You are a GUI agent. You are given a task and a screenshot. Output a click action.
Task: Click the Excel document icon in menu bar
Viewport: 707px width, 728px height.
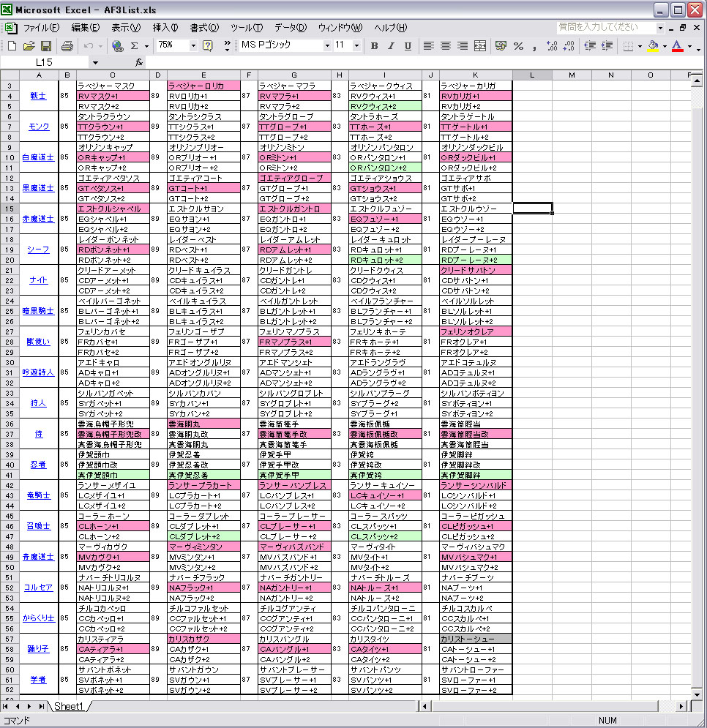[x=10, y=27]
